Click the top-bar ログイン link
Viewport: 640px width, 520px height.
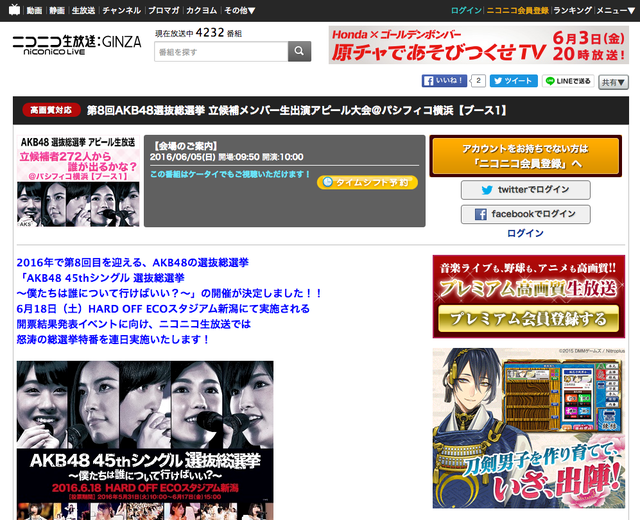(466, 11)
